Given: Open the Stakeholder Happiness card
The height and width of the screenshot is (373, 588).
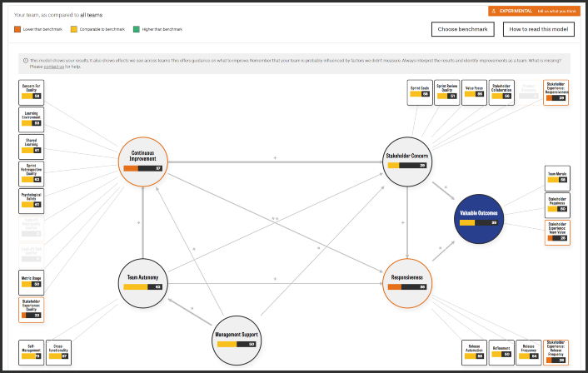Looking at the screenshot, I should click(x=557, y=206).
